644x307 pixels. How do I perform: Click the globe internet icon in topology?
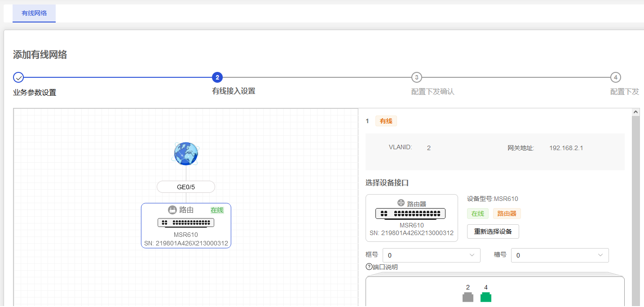click(186, 153)
